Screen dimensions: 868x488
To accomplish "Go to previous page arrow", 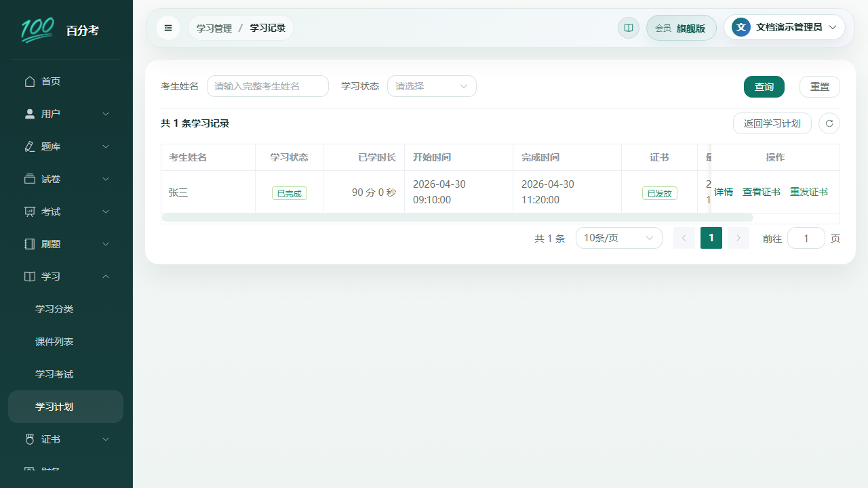I will (684, 238).
